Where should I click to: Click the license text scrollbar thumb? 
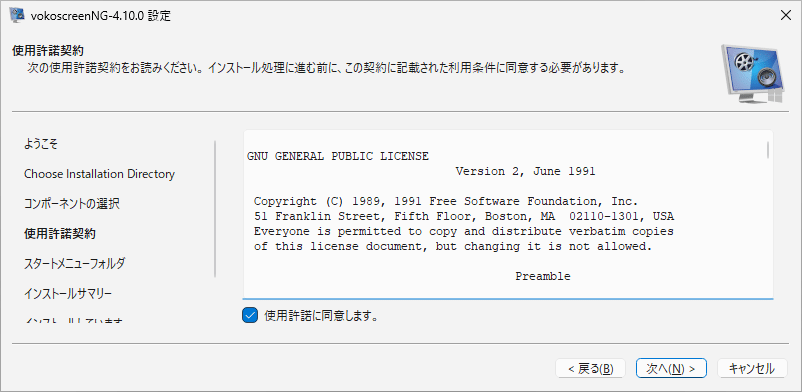point(768,150)
